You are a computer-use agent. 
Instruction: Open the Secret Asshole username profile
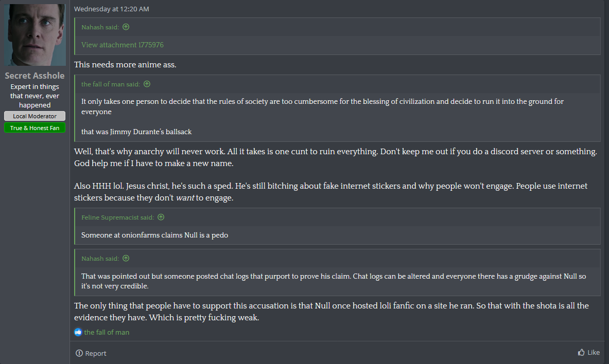click(34, 75)
